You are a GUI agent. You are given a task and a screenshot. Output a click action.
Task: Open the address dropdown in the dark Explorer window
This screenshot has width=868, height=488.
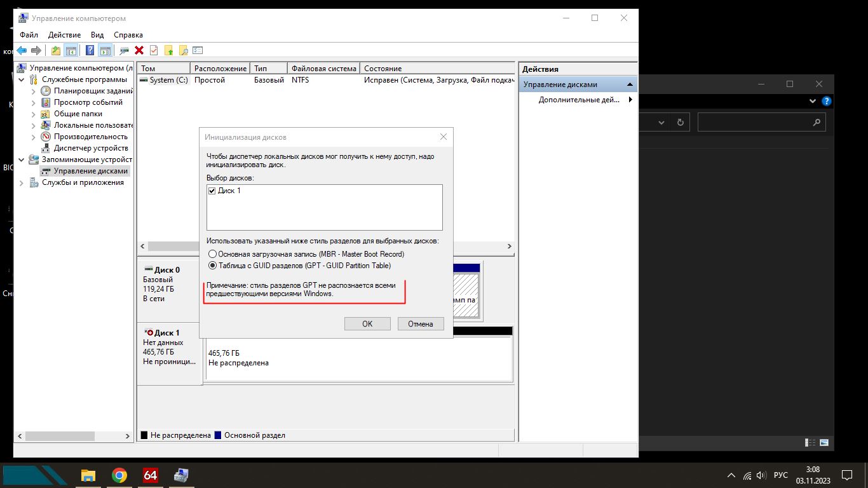point(661,122)
